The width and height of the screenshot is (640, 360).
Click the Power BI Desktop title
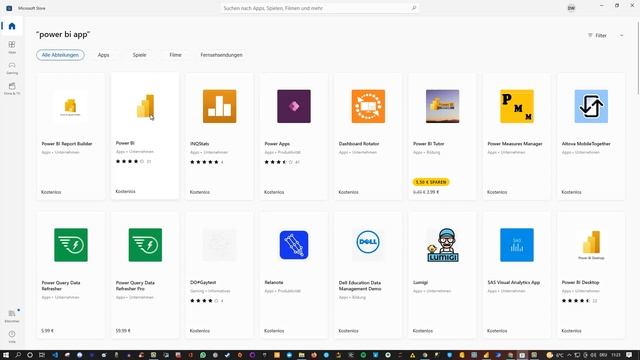(580, 282)
